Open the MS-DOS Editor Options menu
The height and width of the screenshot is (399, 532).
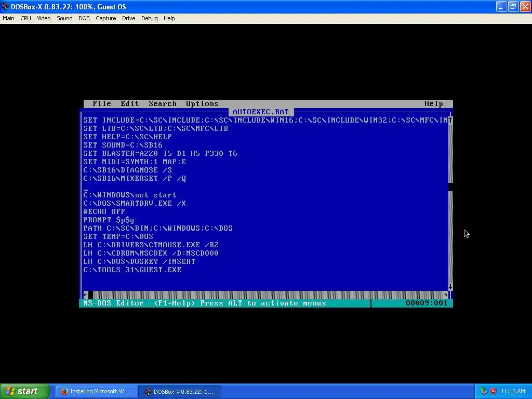(202, 103)
